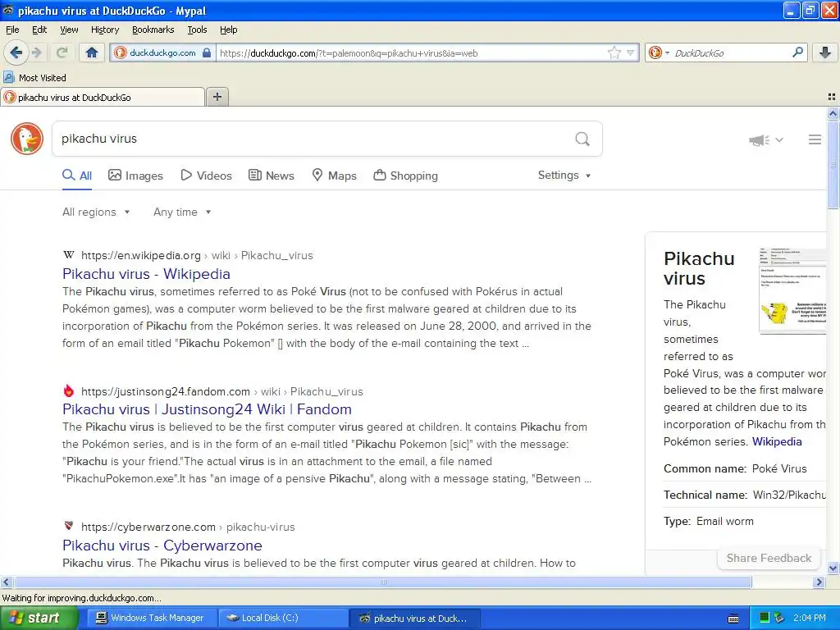Follow the Wikipedia link in info panel
This screenshot has width=840, height=630.
[x=777, y=442]
